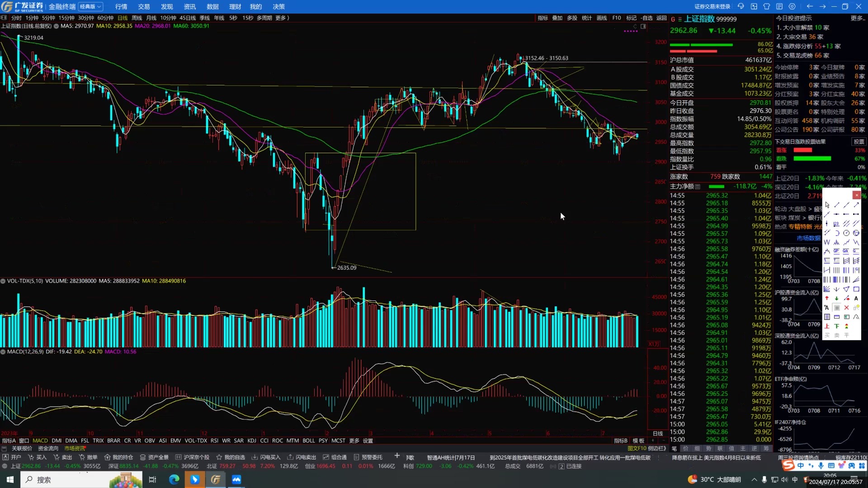The image size is (868, 488).
Task: Click the green 主力净额 bar
Action: point(717,187)
